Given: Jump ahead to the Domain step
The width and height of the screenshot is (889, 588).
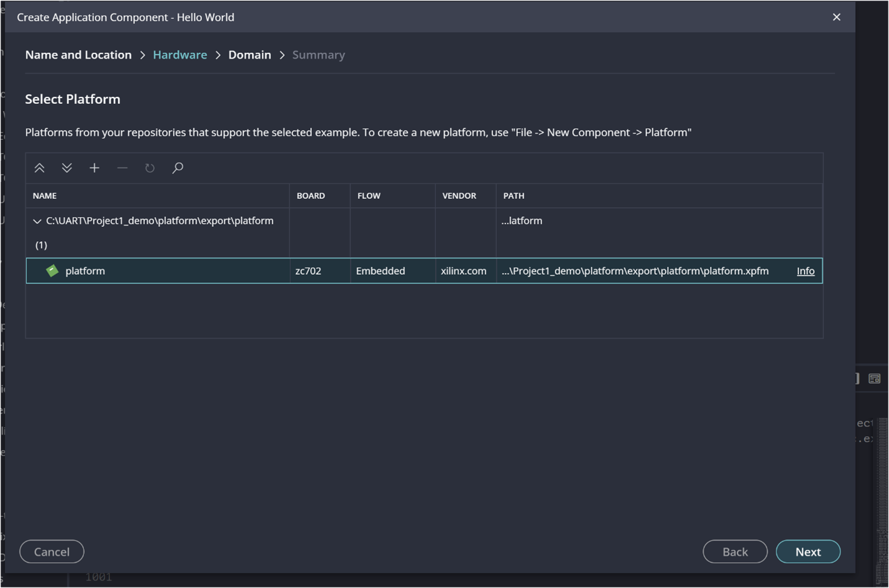Looking at the screenshot, I should click(x=249, y=55).
